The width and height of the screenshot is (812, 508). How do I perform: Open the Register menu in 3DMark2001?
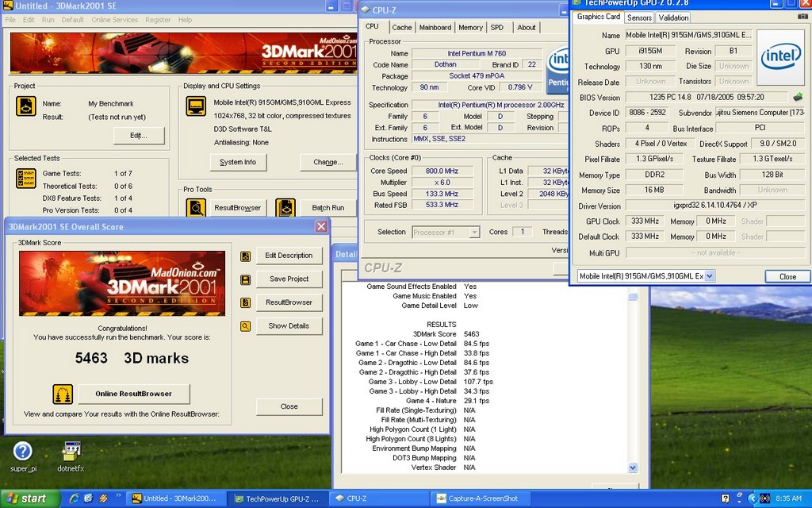pyautogui.click(x=158, y=20)
